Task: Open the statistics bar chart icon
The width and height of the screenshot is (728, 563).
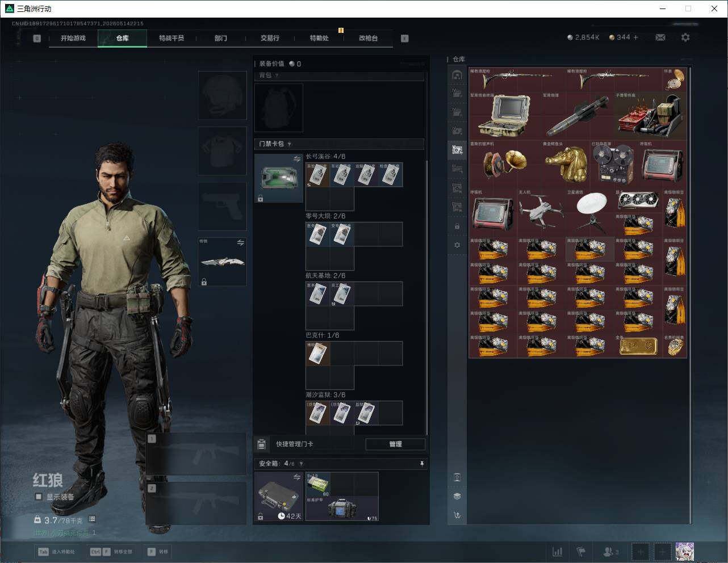Action: click(x=558, y=552)
